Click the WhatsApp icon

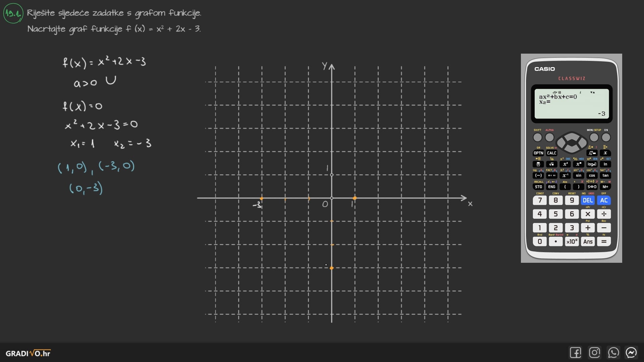(x=613, y=353)
